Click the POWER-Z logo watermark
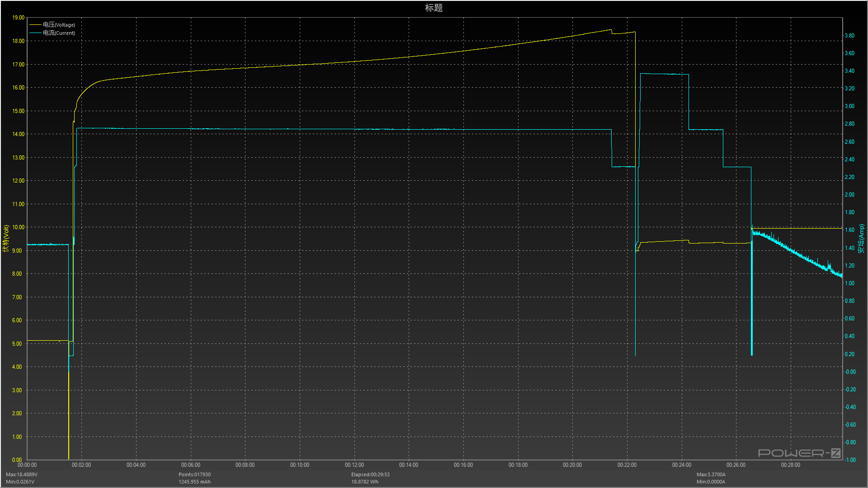 [x=799, y=453]
